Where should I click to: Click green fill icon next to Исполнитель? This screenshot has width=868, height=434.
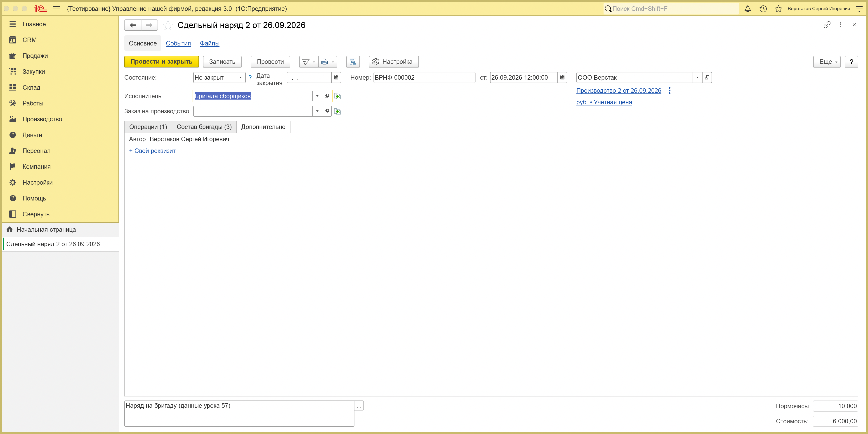pyautogui.click(x=337, y=96)
